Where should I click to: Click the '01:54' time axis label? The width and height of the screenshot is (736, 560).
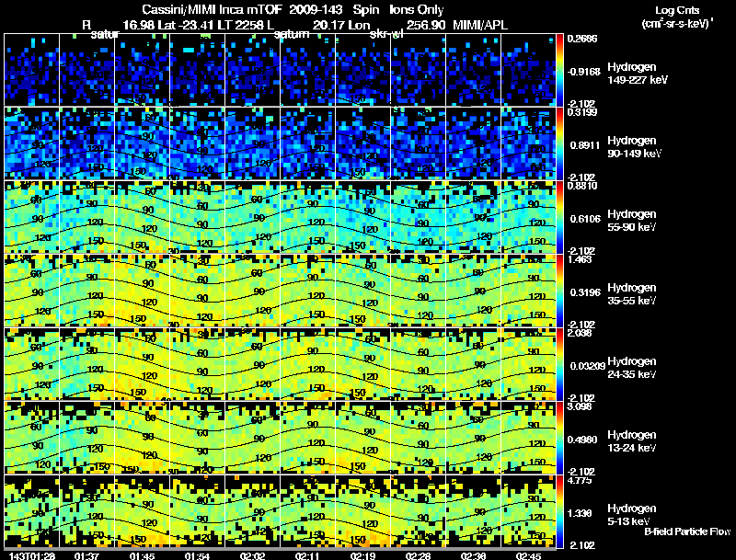tap(197, 555)
